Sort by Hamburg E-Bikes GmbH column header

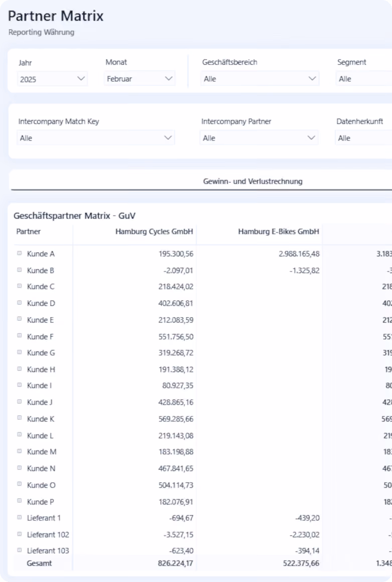[x=279, y=232]
